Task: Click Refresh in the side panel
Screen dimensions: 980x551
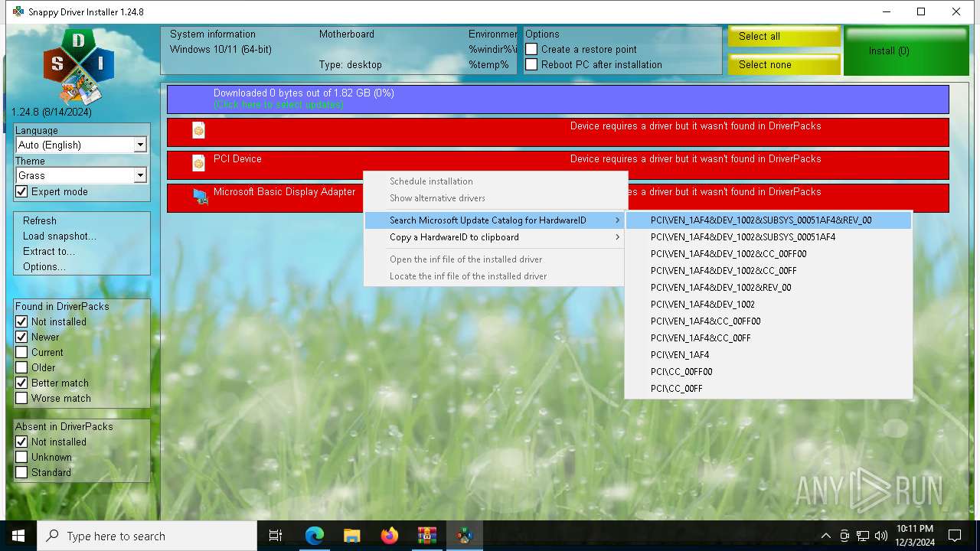Action: 40,220
